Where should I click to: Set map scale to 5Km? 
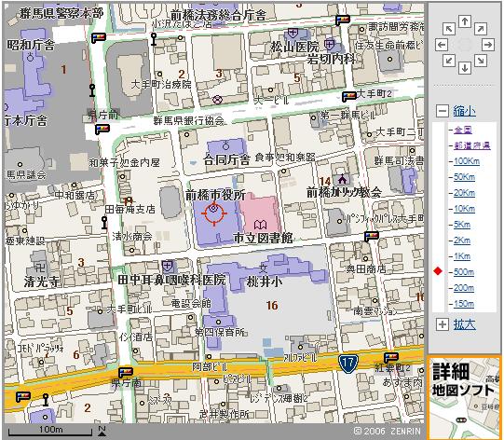[x=462, y=224]
